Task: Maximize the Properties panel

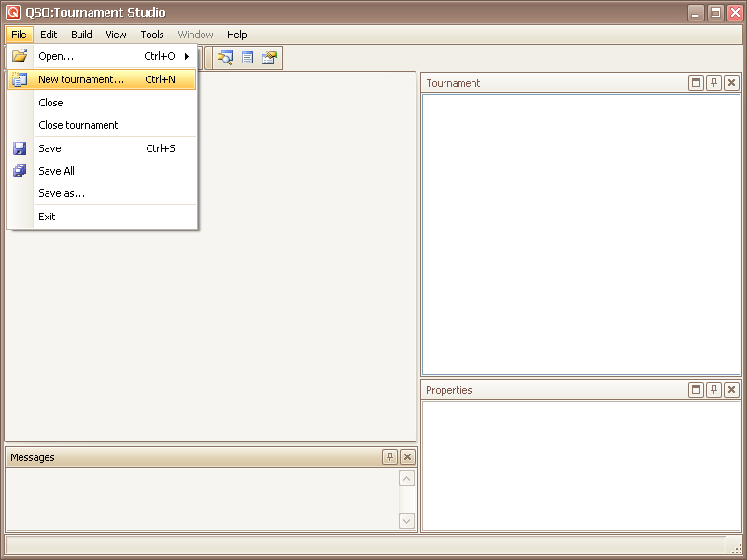Action: click(x=696, y=390)
